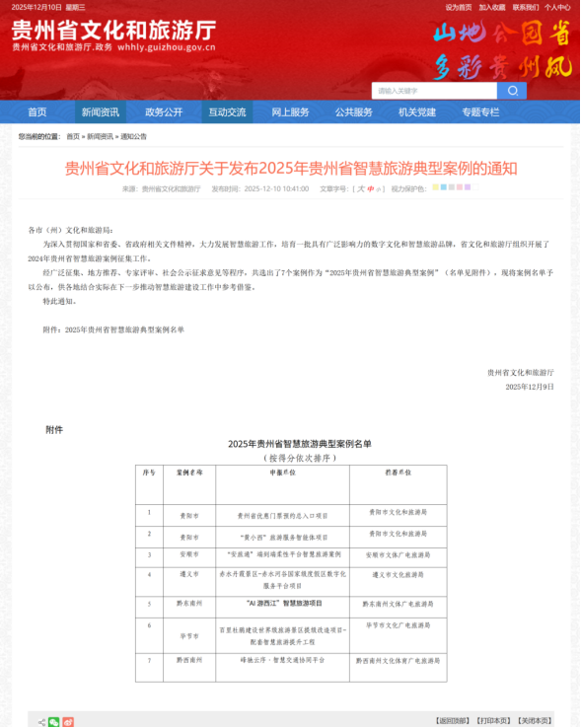The width and height of the screenshot is (581, 728).
Task: Open the 专题专栏 navigation tab
Action: (x=480, y=111)
